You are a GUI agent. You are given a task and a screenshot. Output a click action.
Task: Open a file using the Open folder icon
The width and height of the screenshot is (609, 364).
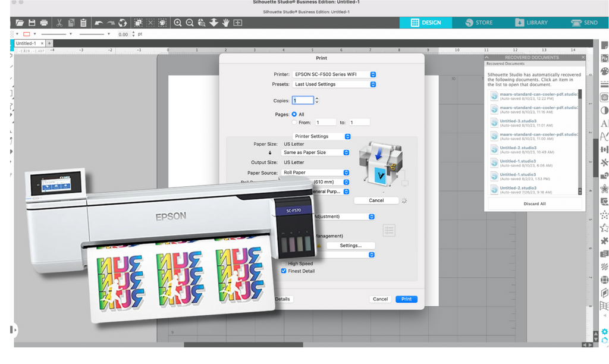[x=20, y=23]
